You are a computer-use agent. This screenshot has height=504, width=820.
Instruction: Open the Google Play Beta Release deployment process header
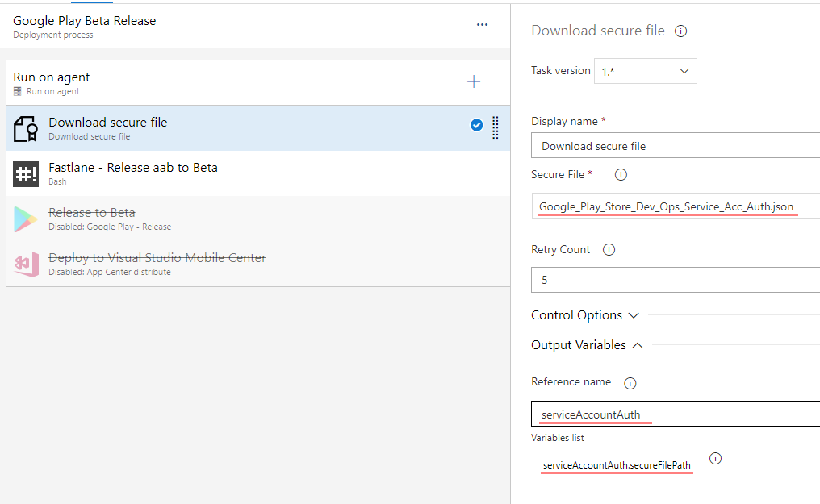[255, 26]
